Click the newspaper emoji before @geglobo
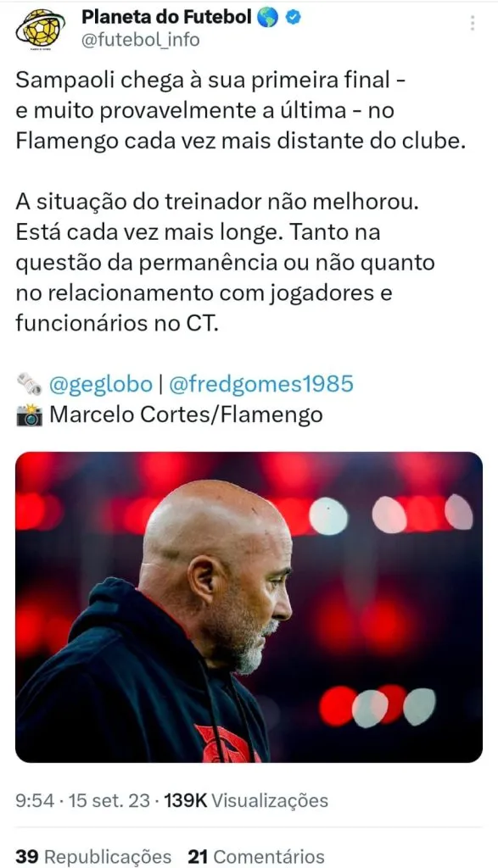Image resolution: width=498 pixels, height=868 pixels. click(30, 384)
